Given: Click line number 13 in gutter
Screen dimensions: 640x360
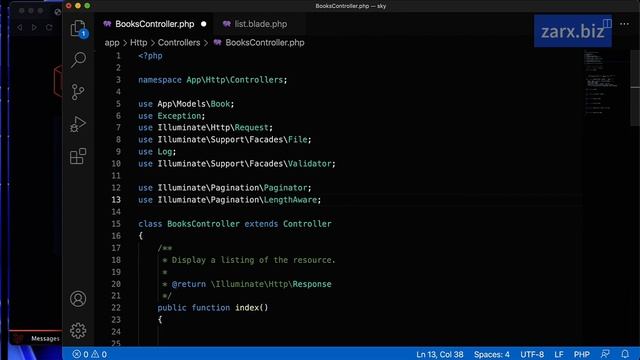Looking at the screenshot, I should [x=116, y=200].
